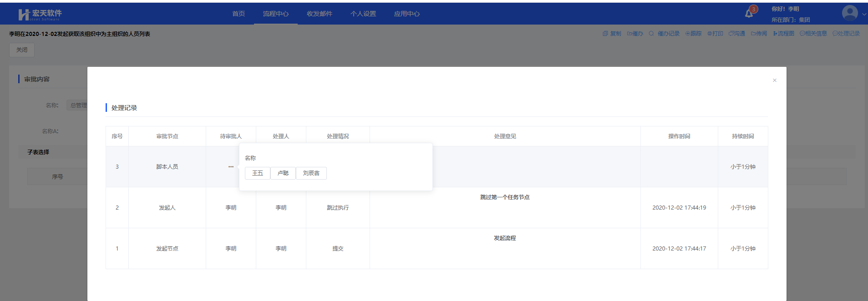Switch to the 首页 tab

click(x=239, y=14)
